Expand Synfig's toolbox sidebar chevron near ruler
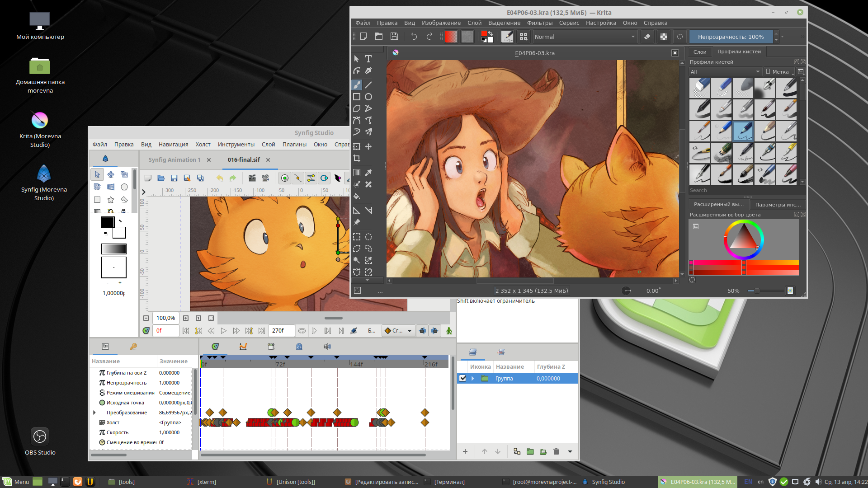 click(x=144, y=192)
